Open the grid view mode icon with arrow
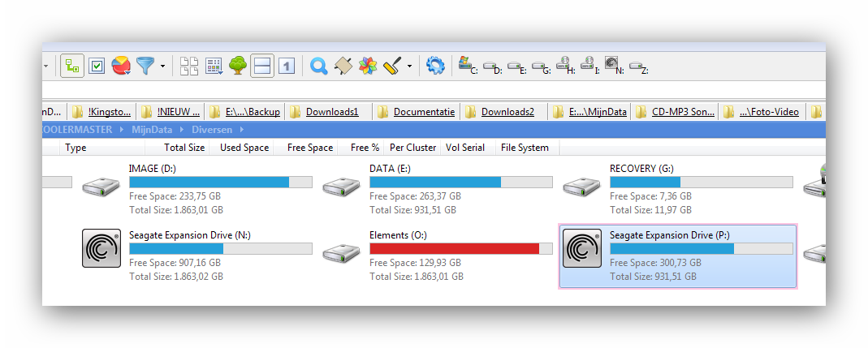 click(x=214, y=67)
